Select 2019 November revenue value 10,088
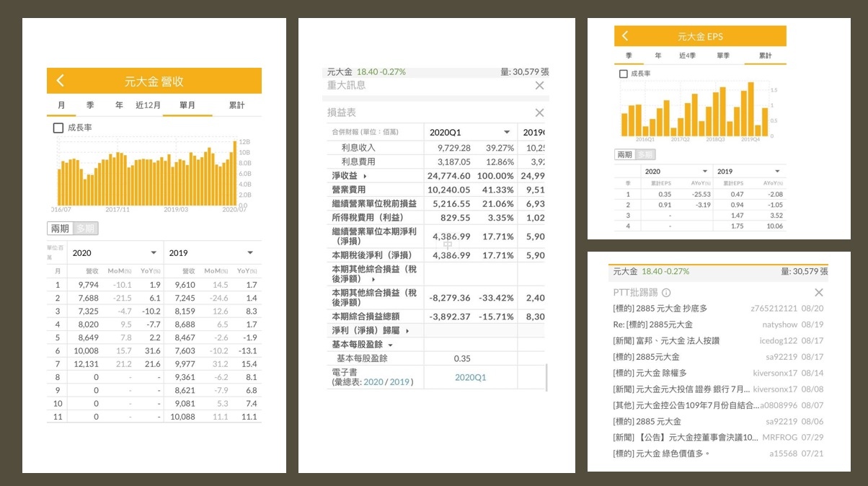This screenshot has width=868, height=486. [182, 417]
